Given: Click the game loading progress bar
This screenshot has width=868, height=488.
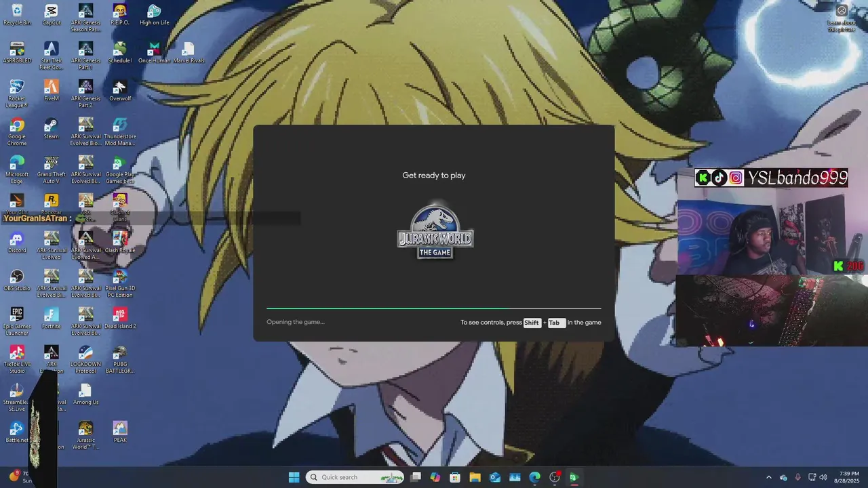Looking at the screenshot, I should [x=434, y=308].
